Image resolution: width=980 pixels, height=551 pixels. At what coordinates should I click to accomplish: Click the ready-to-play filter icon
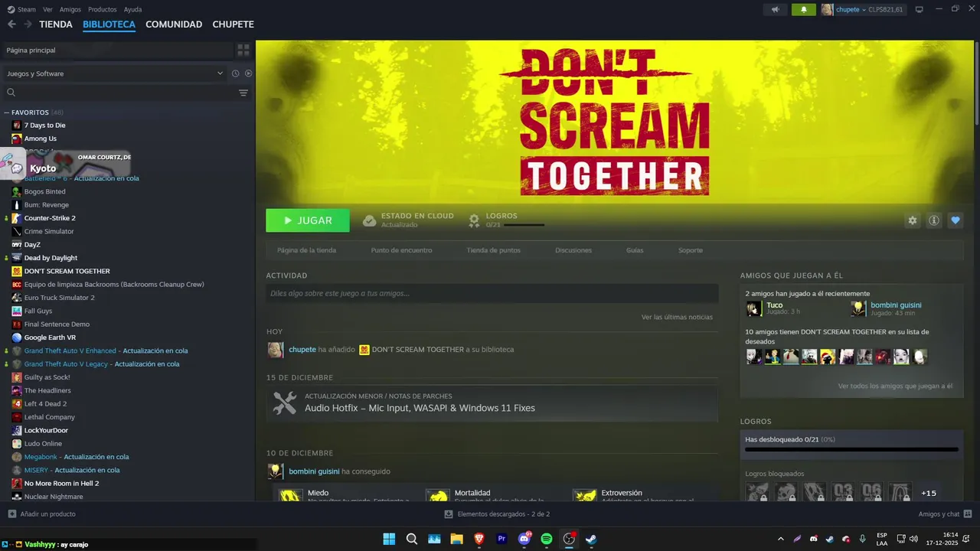[248, 73]
